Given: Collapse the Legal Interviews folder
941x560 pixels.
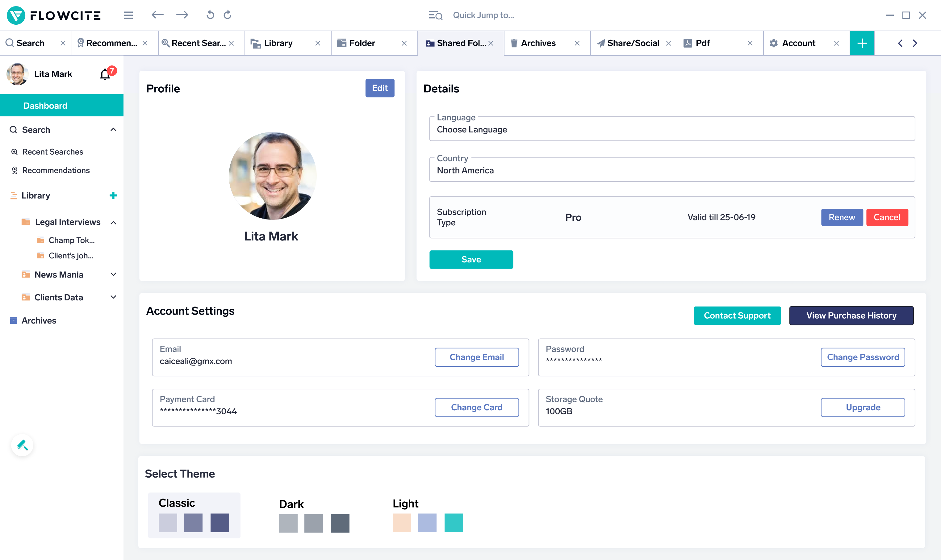Looking at the screenshot, I should coord(113,223).
